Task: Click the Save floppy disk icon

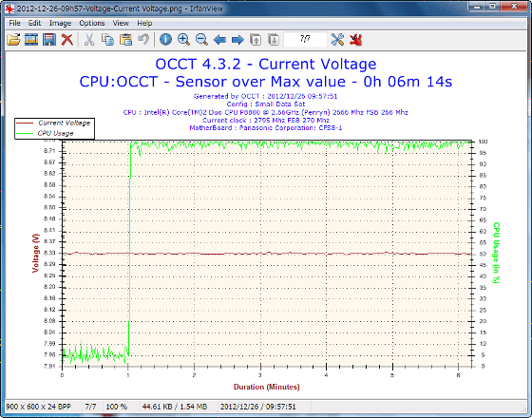Action: click(49, 40)
